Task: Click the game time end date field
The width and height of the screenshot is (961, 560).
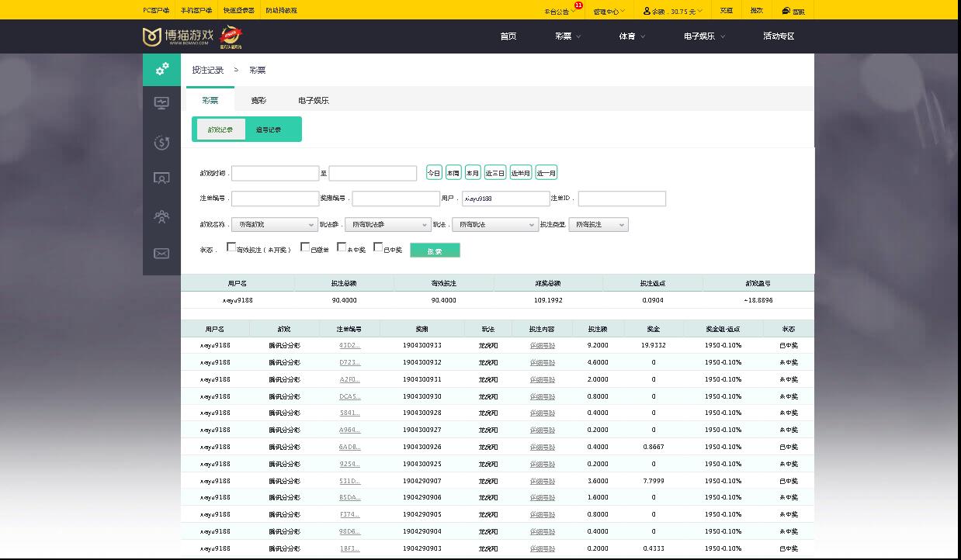Action: 373,173
